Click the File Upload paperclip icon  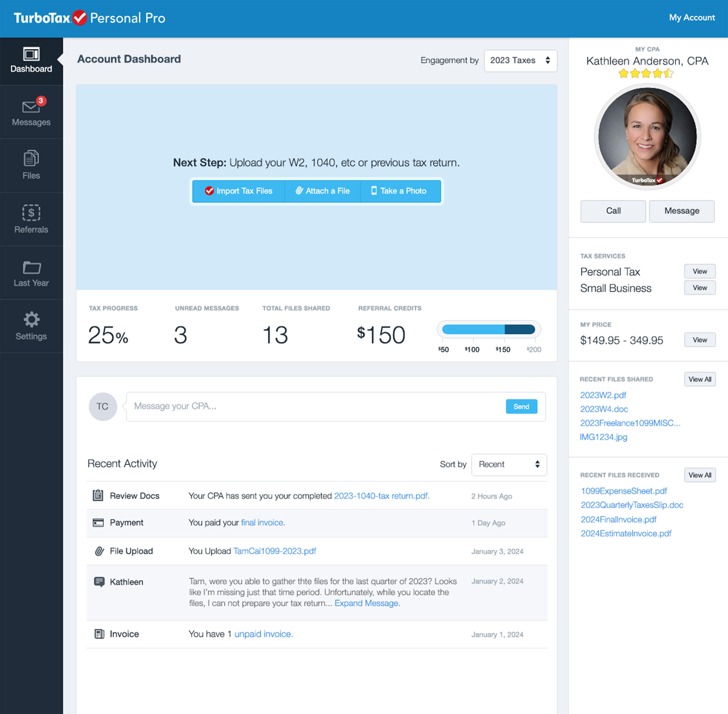(x=99, y=551)
